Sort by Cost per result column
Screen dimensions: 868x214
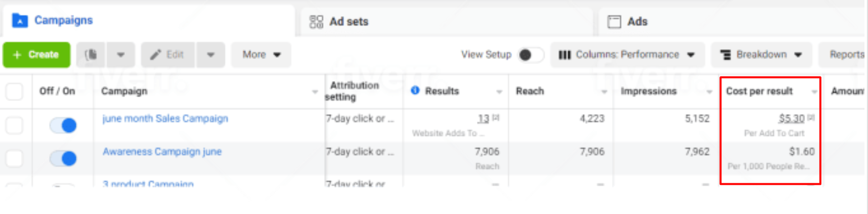759,91
